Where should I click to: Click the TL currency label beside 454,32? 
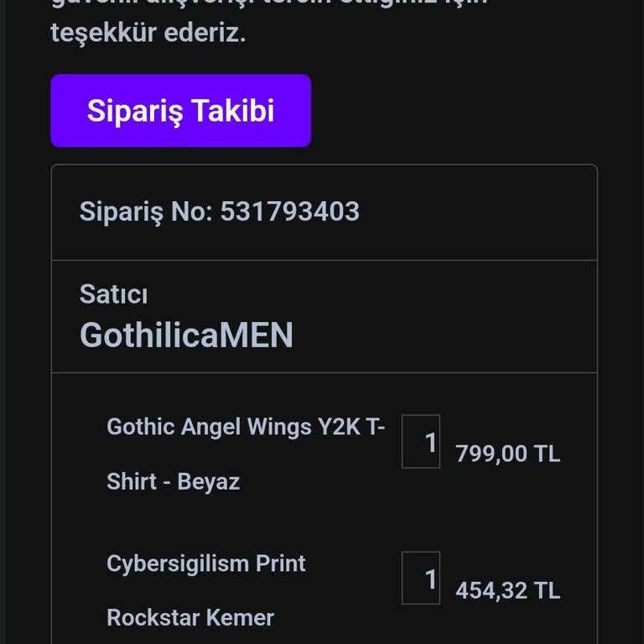coord(547,590)
